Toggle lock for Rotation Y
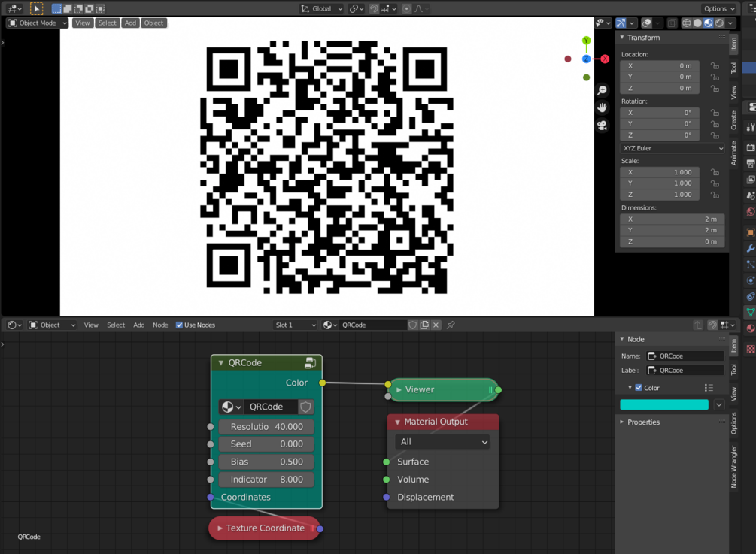 pyautogui.click(x=715, y=124)
